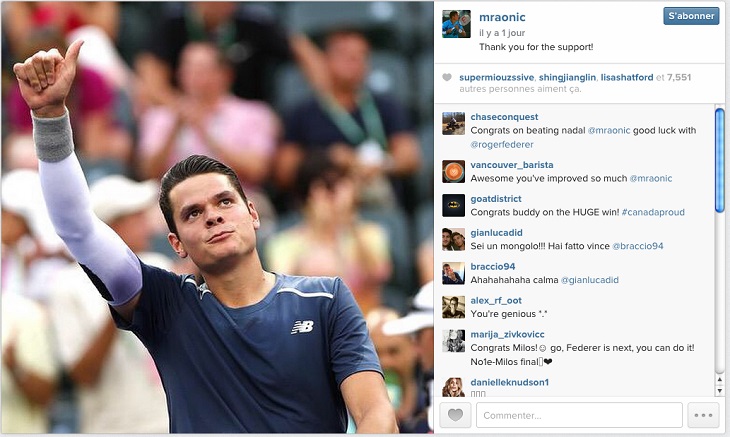
Task: Open goatdistrict's batman avatar
Action: (453, 205)
